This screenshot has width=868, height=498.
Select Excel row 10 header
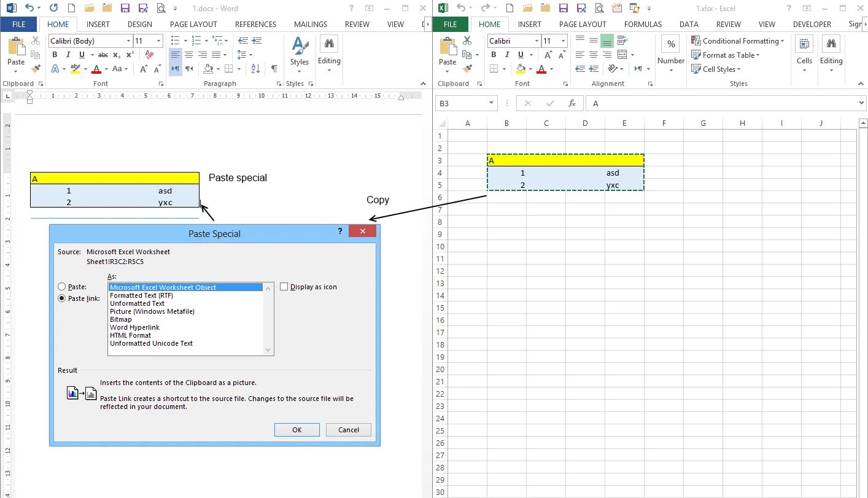tap(440, 246)
